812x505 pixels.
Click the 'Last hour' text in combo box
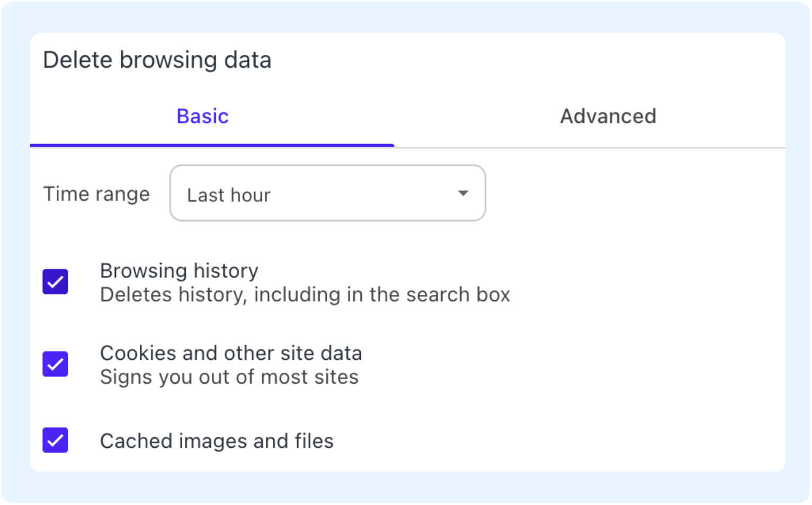click(x=228, y=195)
